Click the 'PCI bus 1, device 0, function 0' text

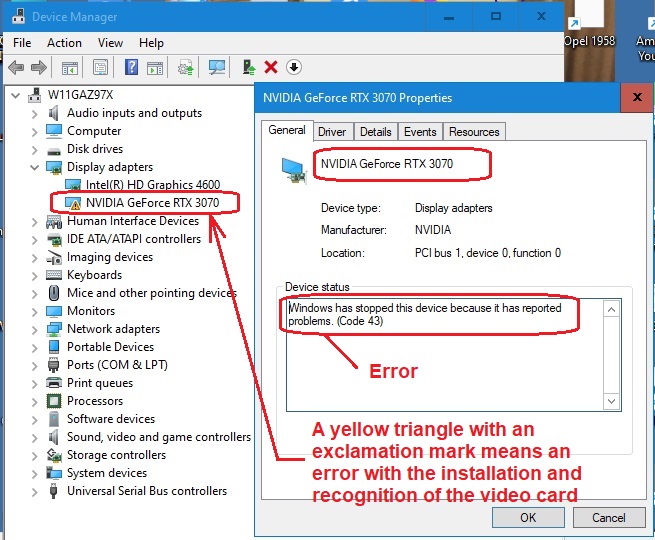point(487,253)
